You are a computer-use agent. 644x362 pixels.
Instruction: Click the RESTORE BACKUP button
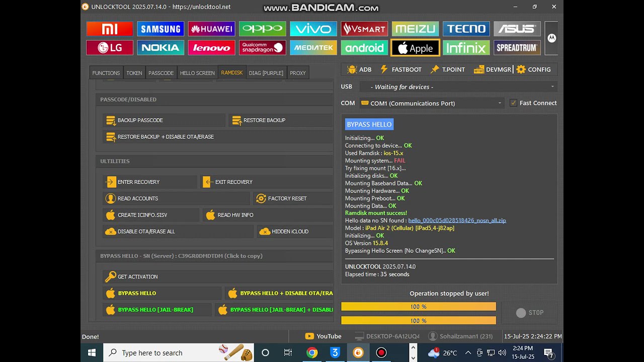point(281,120)
